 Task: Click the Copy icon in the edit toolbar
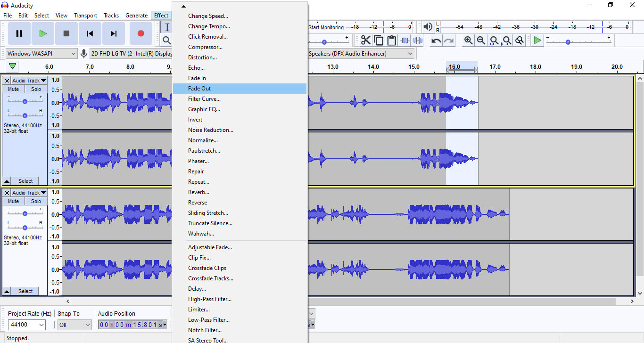coord(379,40)
